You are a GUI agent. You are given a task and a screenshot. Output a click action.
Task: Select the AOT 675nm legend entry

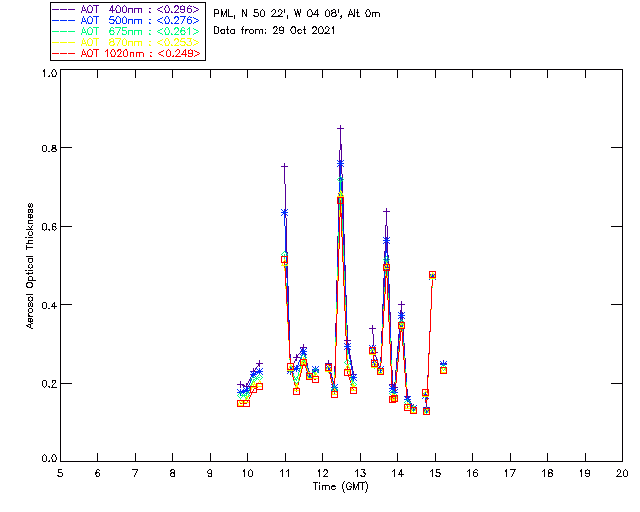pos(127,31)
